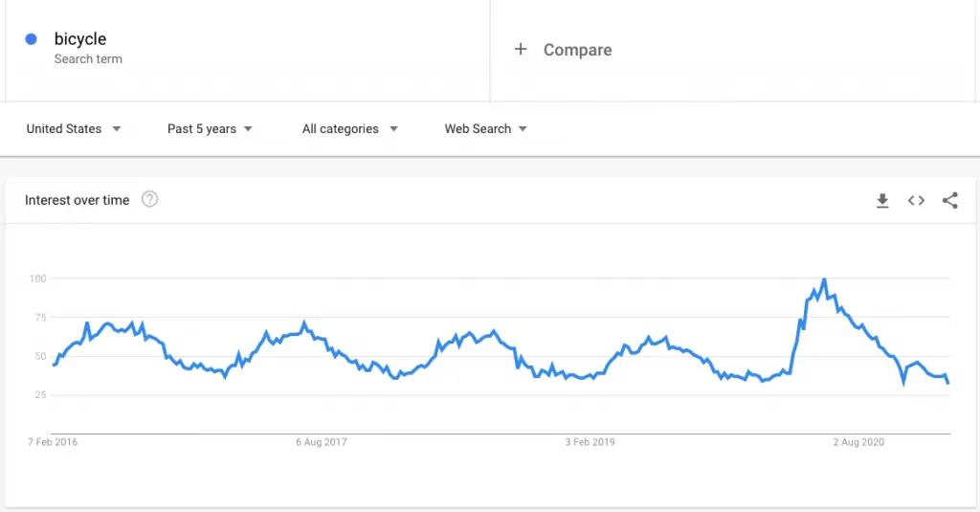This screenshot has height=512, width=980.
Task: Expand the United States region dropdown
Action: pos(73,129)
